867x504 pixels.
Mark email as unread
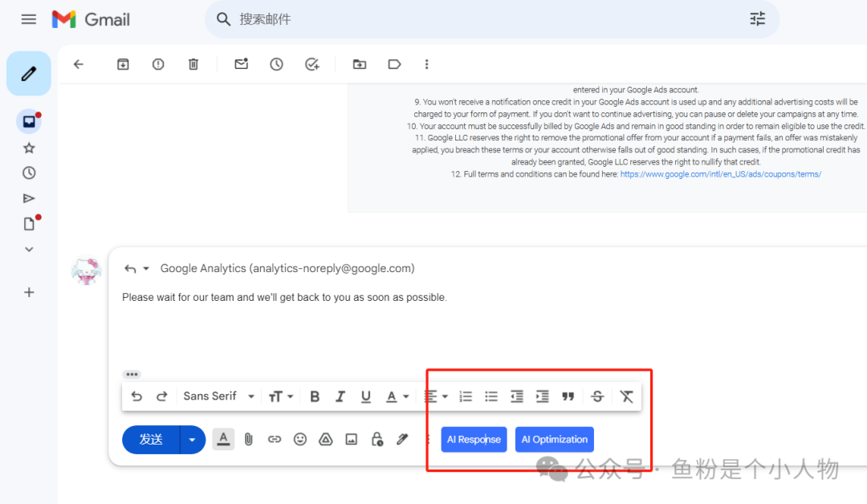[241, 64]
